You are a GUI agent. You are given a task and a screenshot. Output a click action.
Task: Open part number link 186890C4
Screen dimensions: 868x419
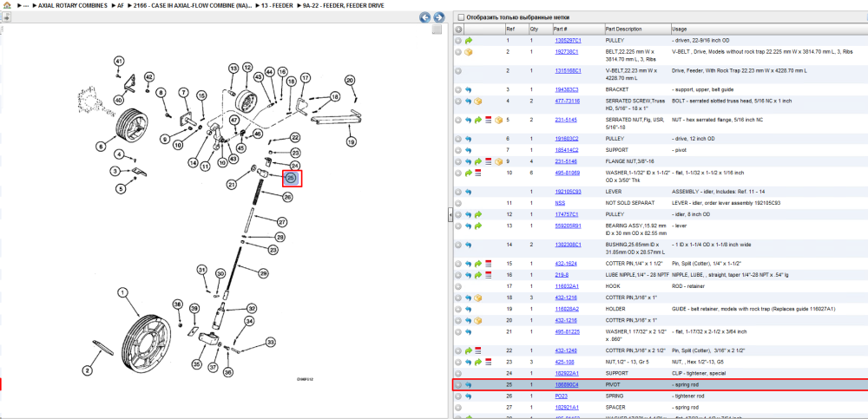point(567,384)
